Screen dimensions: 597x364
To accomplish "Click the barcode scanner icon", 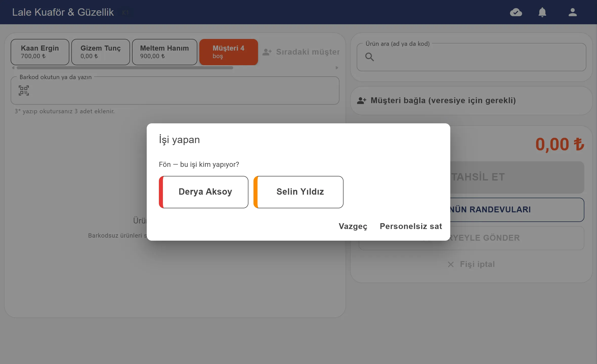I will click(24, 90).
